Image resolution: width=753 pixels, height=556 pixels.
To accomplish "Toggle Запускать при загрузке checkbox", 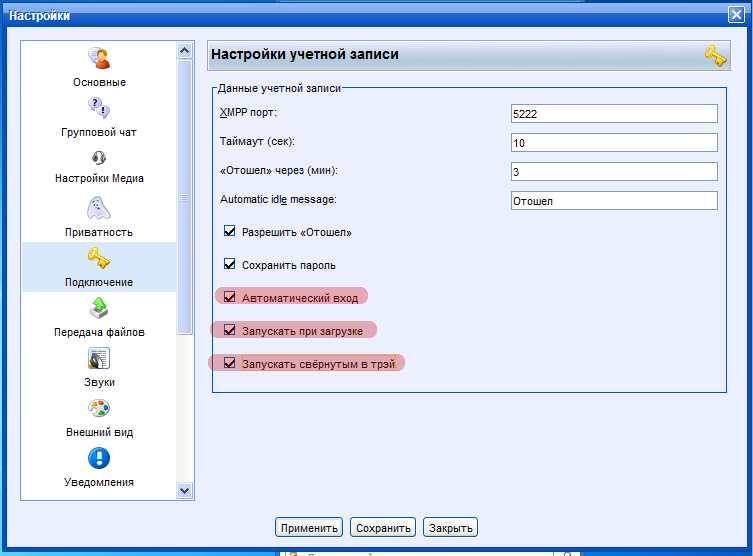I will [x=230, y=330].
